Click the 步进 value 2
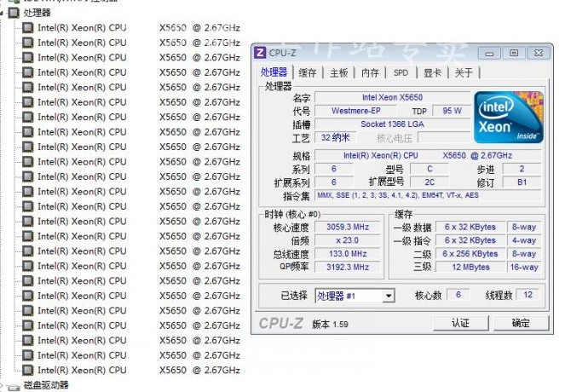Screen dimensions: 571x392 coord(522,169)
